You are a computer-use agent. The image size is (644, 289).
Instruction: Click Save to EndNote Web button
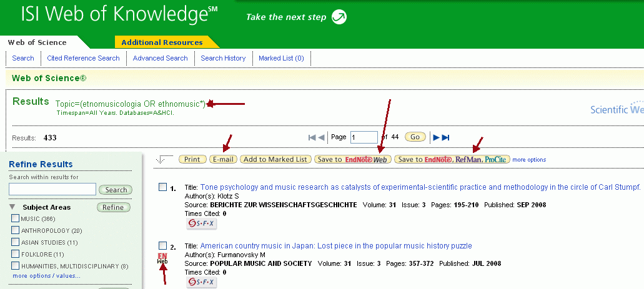[x=352, y=159]
